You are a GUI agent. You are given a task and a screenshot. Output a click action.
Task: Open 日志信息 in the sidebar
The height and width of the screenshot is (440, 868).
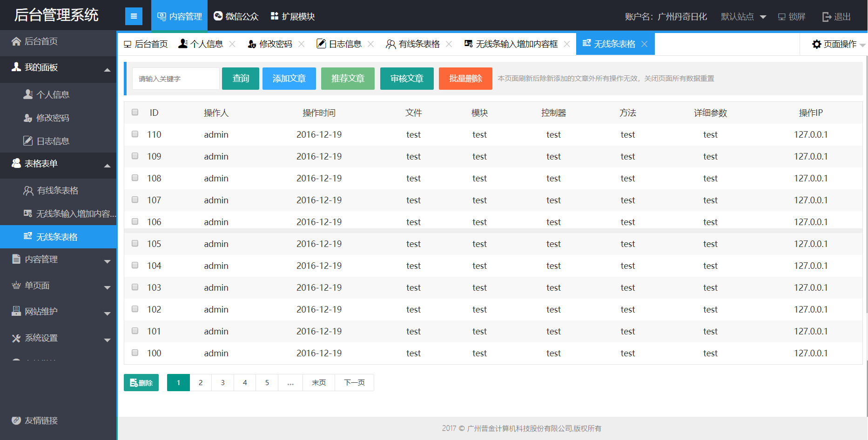[x=53, y=140]
